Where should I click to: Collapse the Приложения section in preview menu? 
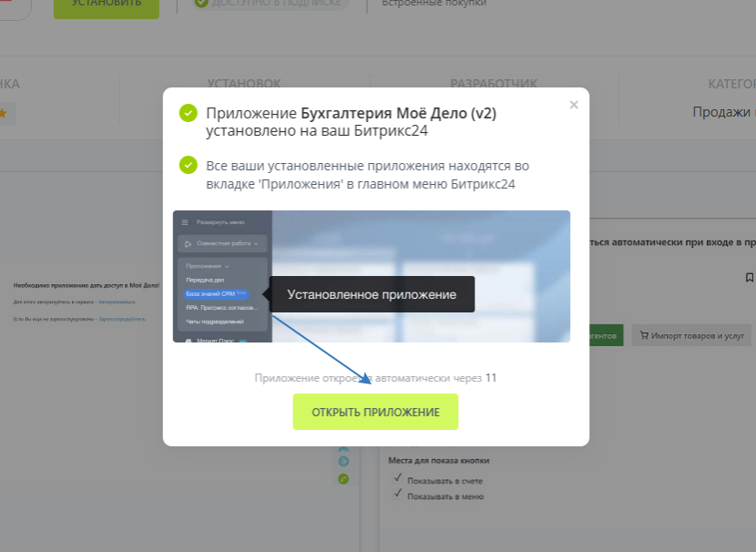point(208,266)
